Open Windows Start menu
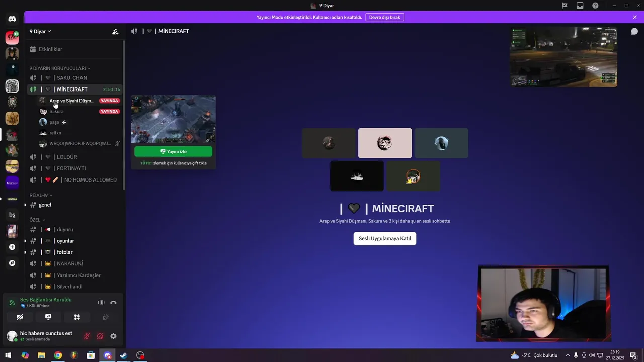Viewport: 644px width, 362px height. (x=8, y=355)
